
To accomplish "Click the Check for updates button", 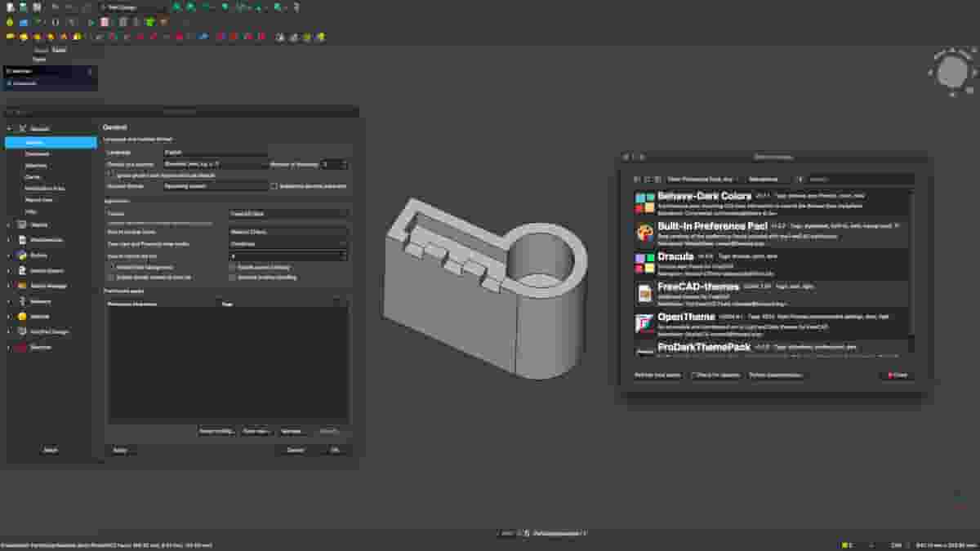I will (715, 375).
